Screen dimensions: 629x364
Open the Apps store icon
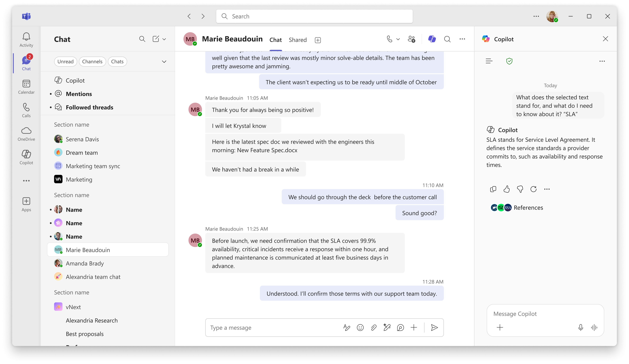point(26,204)
